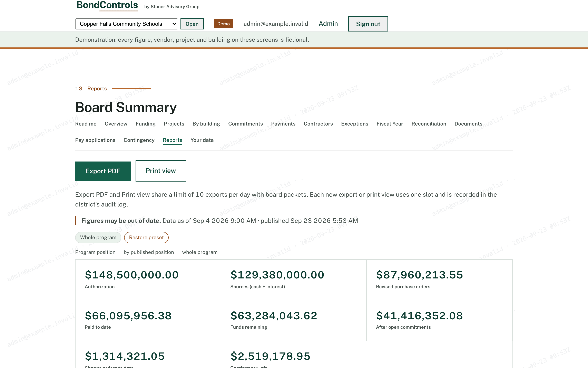Click the $1,314,321.05 change orders figure
Viewport: 588px width, 368px height.
125,356
